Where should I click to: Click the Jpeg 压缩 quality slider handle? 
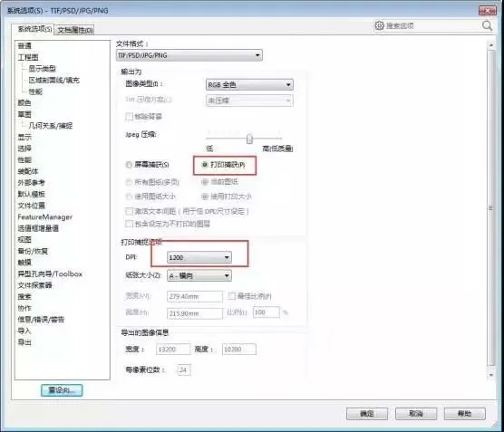(249, 139)
